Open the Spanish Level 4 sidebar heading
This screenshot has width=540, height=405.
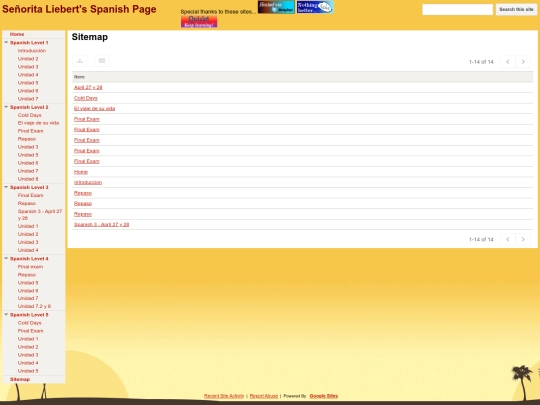[x=29, y=259]
